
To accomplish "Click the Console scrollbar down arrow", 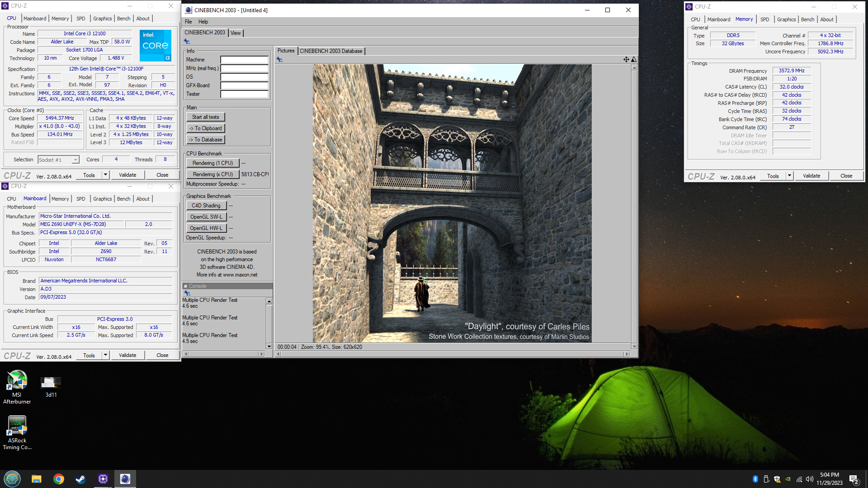I will pos(269,347).
